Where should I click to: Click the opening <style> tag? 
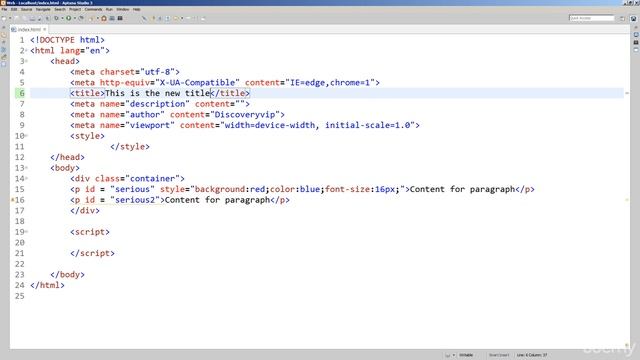coord(87,136)
